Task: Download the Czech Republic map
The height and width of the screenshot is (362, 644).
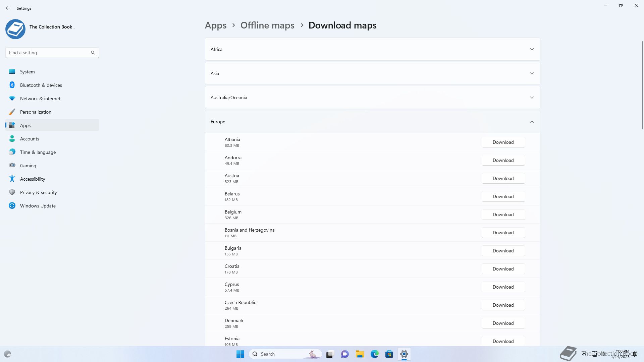Action: (503, 305)
